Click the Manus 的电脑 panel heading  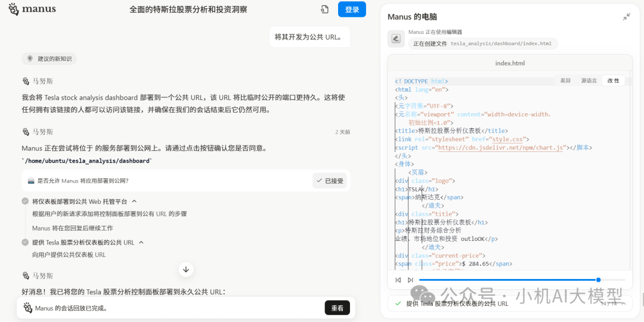click(x=412, y=17)
